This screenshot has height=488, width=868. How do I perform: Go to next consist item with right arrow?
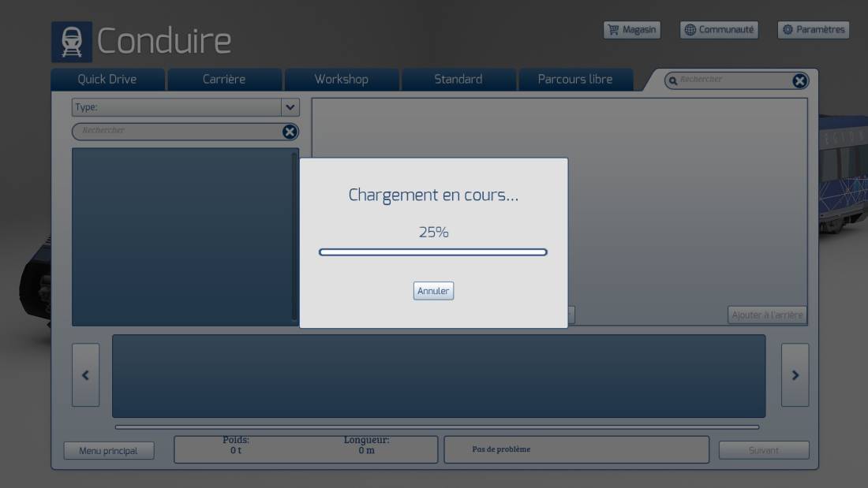coord(795,375)
